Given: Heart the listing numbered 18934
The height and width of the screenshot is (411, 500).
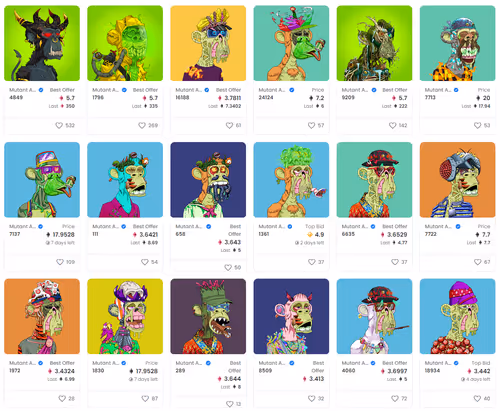Looking at the screenshot, I should pos(477,398).
